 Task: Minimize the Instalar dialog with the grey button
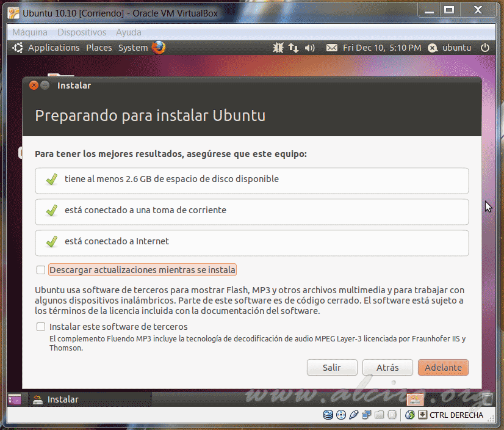point(45,86)
